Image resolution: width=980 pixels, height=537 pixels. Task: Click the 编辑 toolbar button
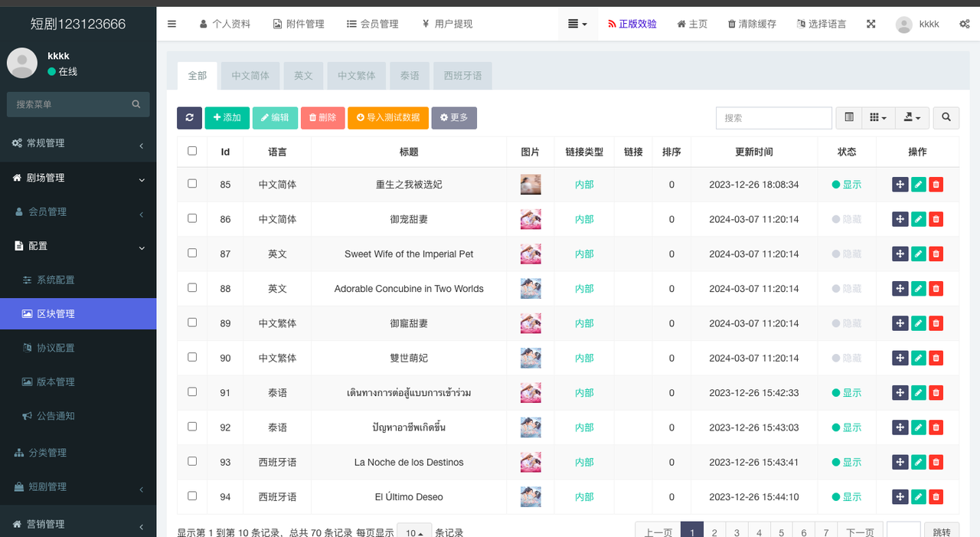pos(275,118)
